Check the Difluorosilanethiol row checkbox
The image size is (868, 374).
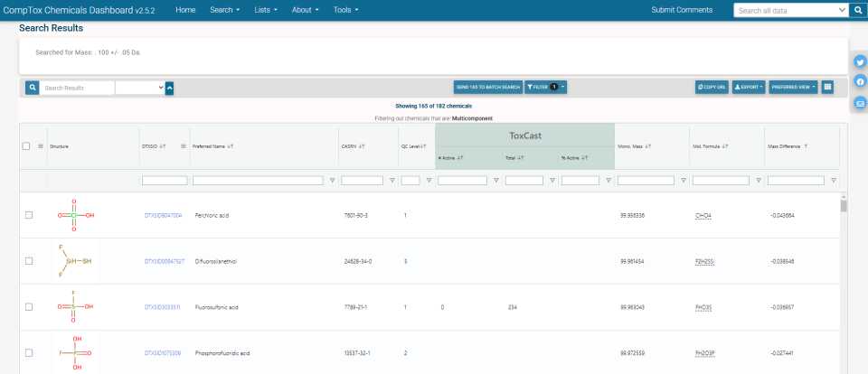tap(29, 261)
